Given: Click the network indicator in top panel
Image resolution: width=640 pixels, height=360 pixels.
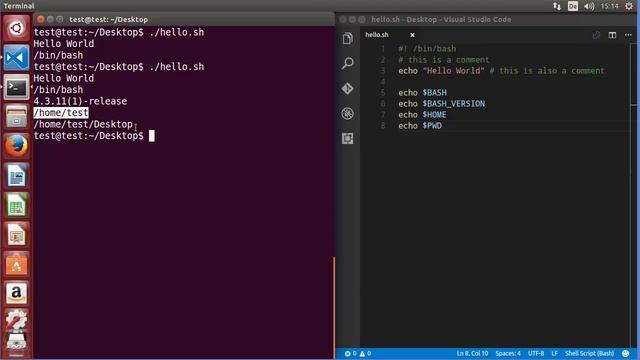Looking at the screenshot, I should pos(557,6).
